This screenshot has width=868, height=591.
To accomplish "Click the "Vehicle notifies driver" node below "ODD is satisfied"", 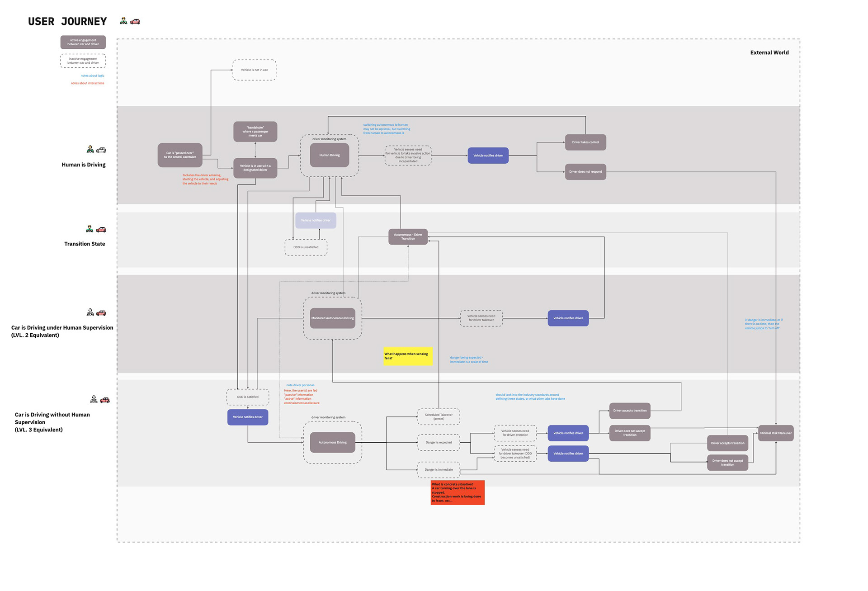I will [x=248, y=417].
